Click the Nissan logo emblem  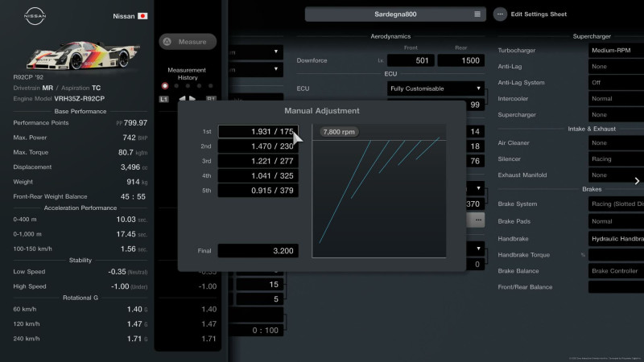(x=35, y=16)
